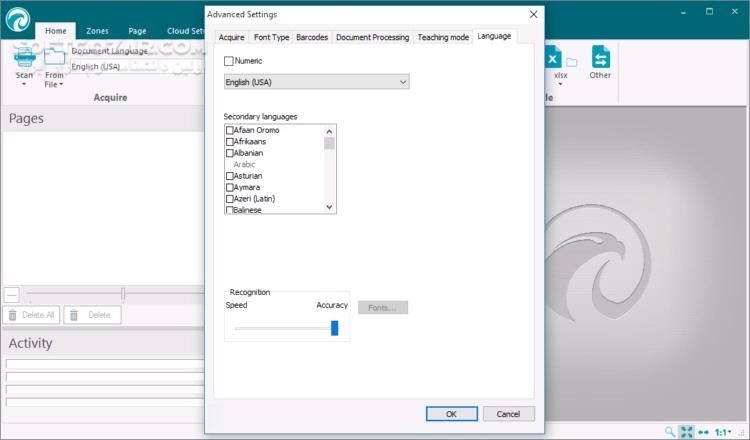The width and height of the screenshot is (750, 440).
Task: Click the Scan icon in Acquire group
Action: 24,58
